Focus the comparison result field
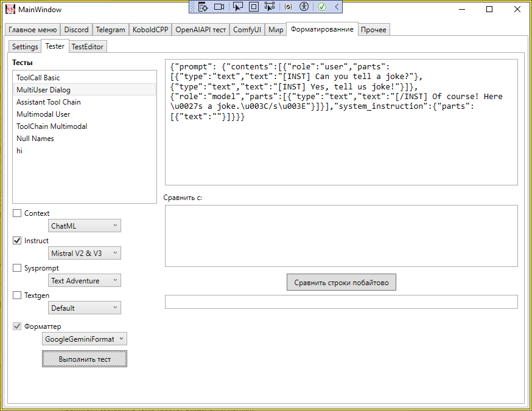 coord(341,302)
